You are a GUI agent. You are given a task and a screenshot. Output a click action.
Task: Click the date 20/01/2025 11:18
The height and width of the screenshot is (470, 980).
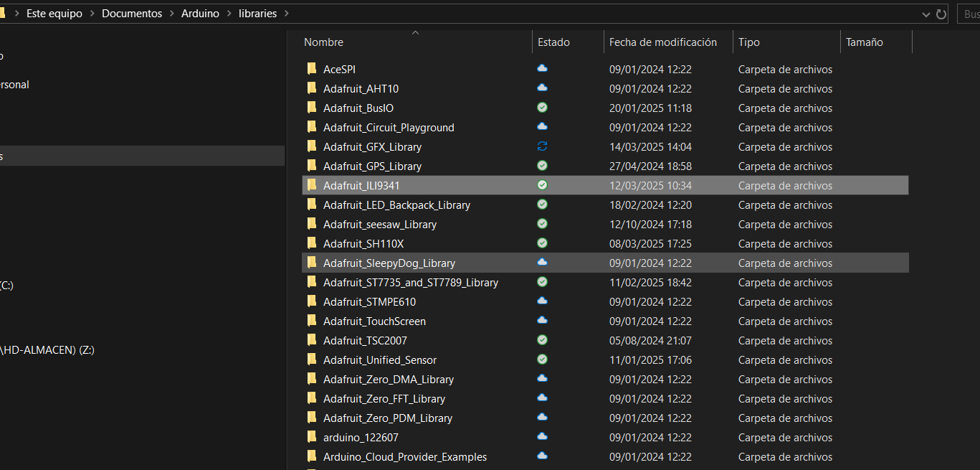click(x=650, y=108)
